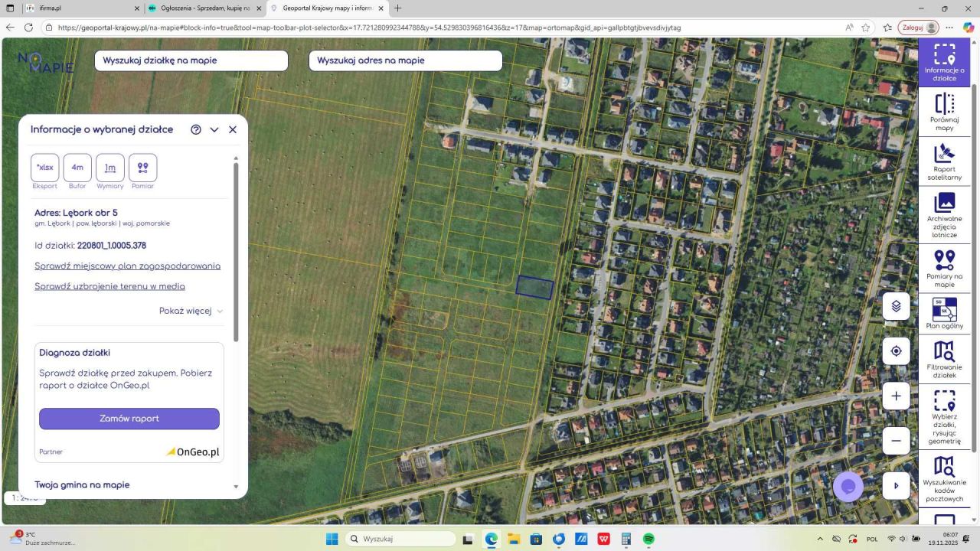Click the Pomiar measurement button
Image resolution: width=980 pixels, height=551 pixels.
click(x=142, y=168)
